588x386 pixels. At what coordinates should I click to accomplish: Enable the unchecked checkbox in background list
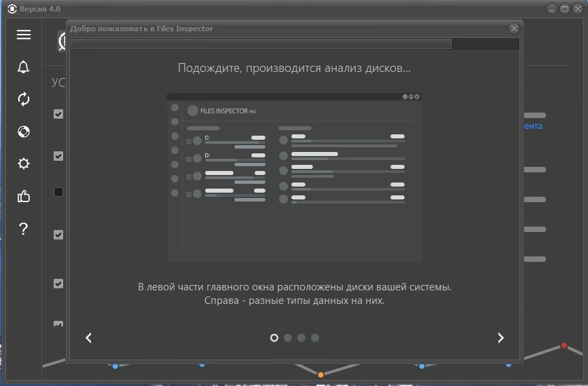point(58,192)
